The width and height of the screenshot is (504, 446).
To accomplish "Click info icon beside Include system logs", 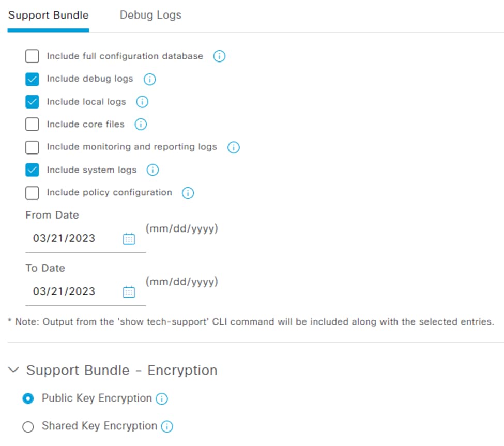I will (152, 170).
